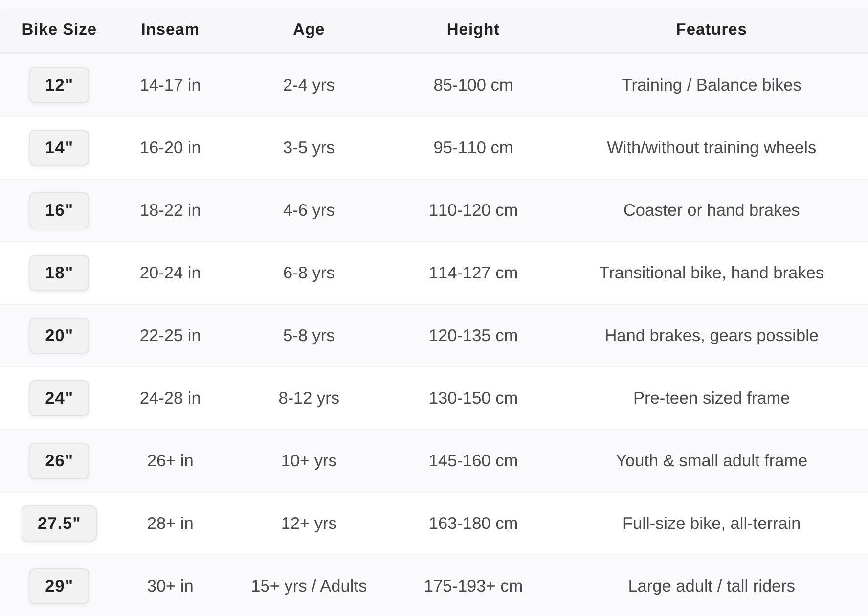The image size is (868, 616).
Task: Select the Age column header
Action: coord(309,29)
